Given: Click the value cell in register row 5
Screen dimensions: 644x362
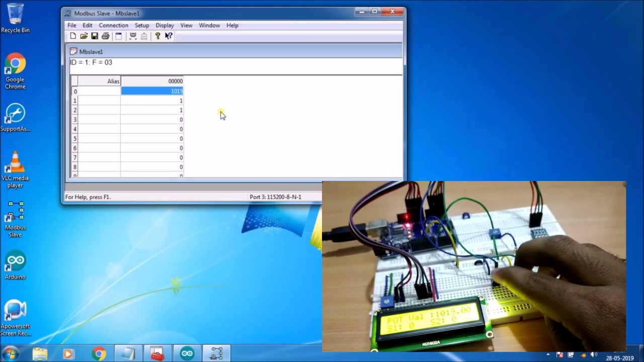Looking at the screenshot, I should [x=152, y=139].
